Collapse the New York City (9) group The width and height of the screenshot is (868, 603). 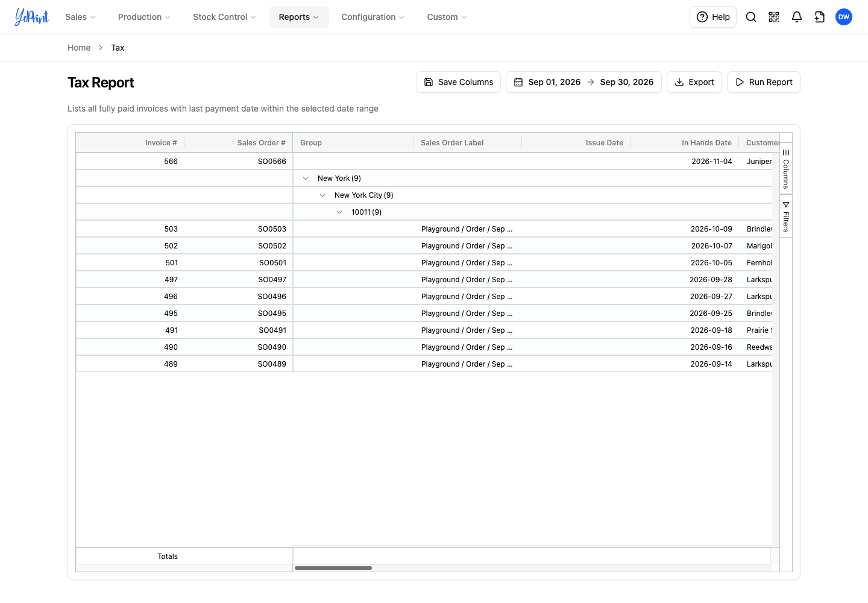[322, 195]
